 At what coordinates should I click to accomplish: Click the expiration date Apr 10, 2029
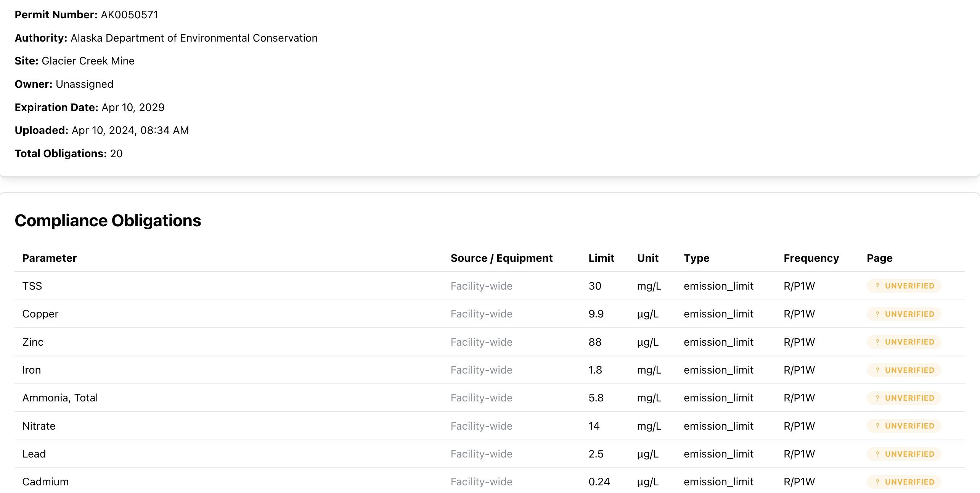[x=133, y=107]
